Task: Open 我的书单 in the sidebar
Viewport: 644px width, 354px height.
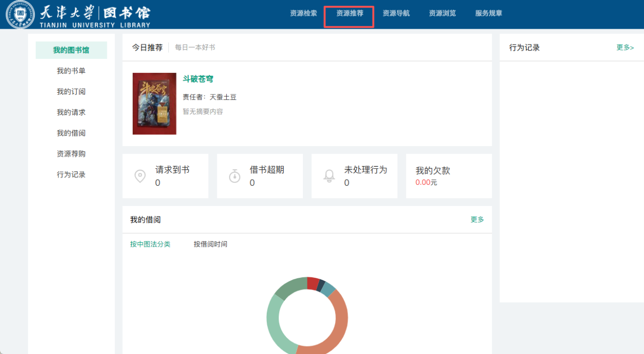Action: [x=71, y=71]
